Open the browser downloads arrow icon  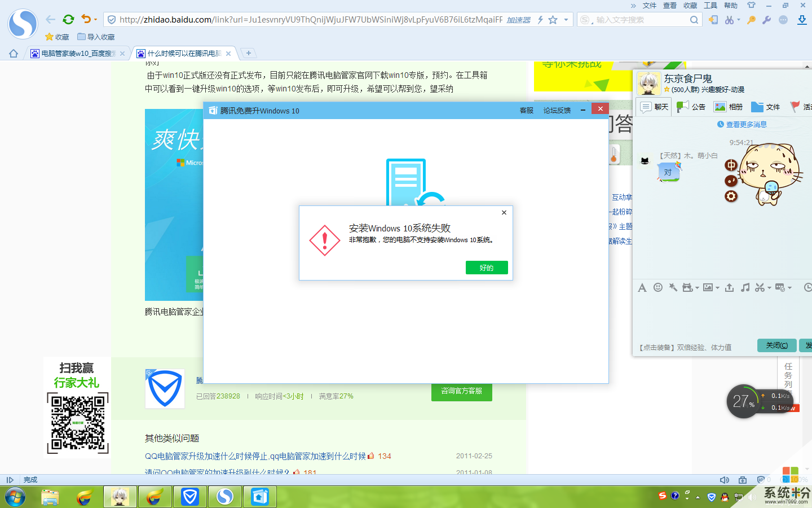click(802, 20)
